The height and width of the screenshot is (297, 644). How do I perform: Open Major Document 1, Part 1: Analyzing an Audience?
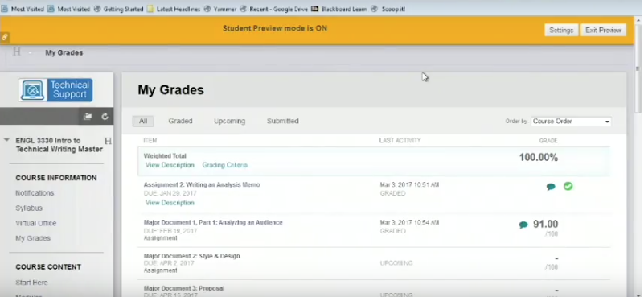[213, 222]
